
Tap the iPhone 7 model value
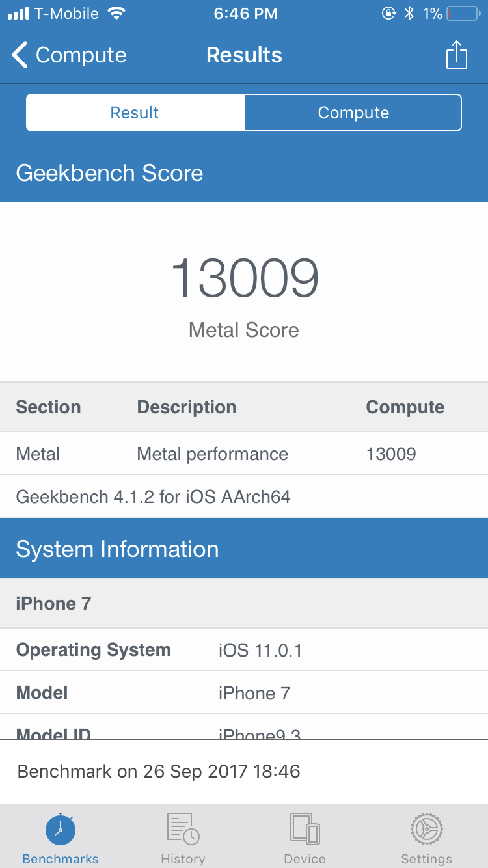254,693
